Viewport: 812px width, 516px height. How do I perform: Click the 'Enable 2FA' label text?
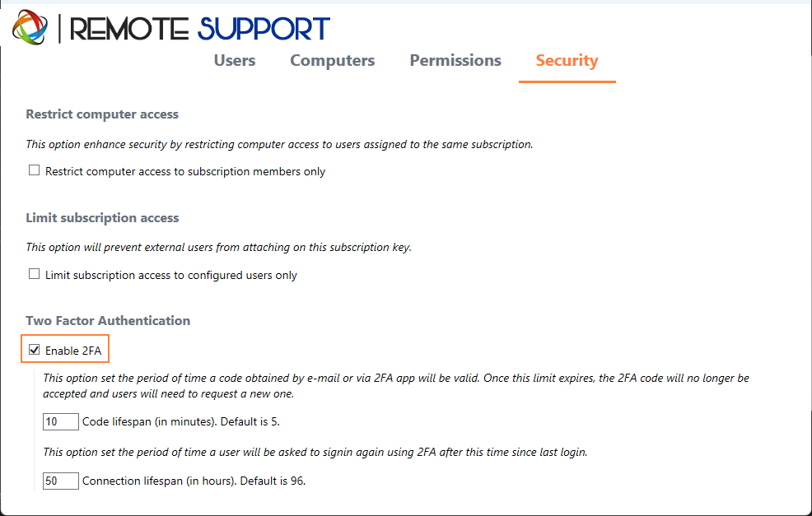(73, 351)
